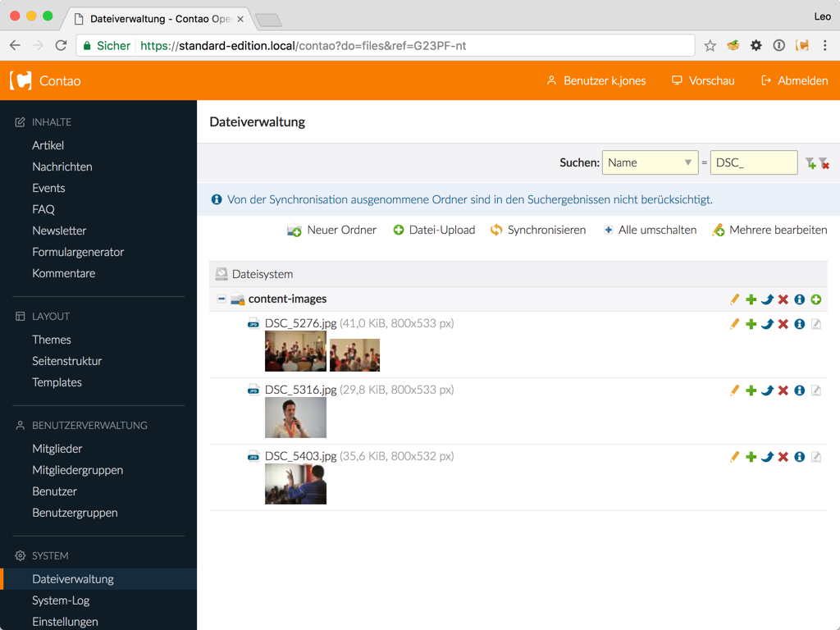Move DSC_5316.jpg with the arrow icon

tap(767, 390)
